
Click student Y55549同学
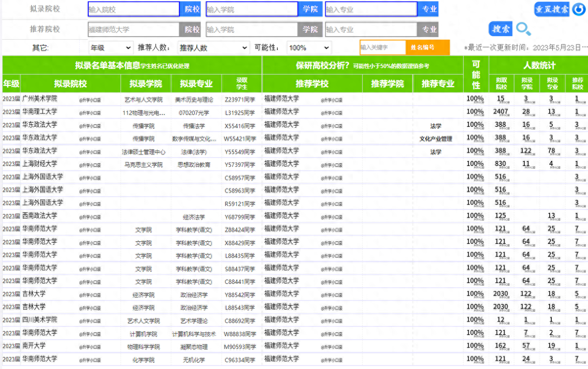click(x=240, y=152)
